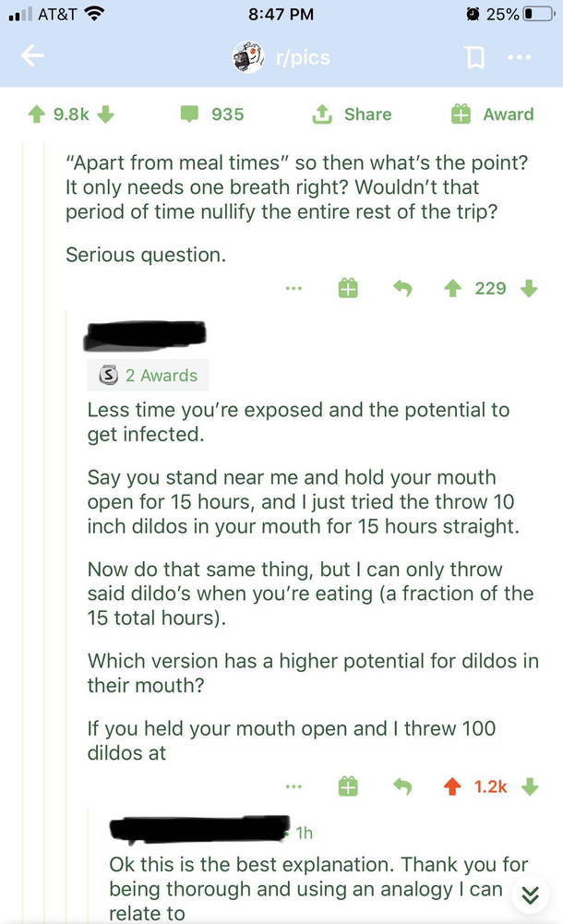
Task: Reply to the 1.2k comment
Action: click(402, 786)
